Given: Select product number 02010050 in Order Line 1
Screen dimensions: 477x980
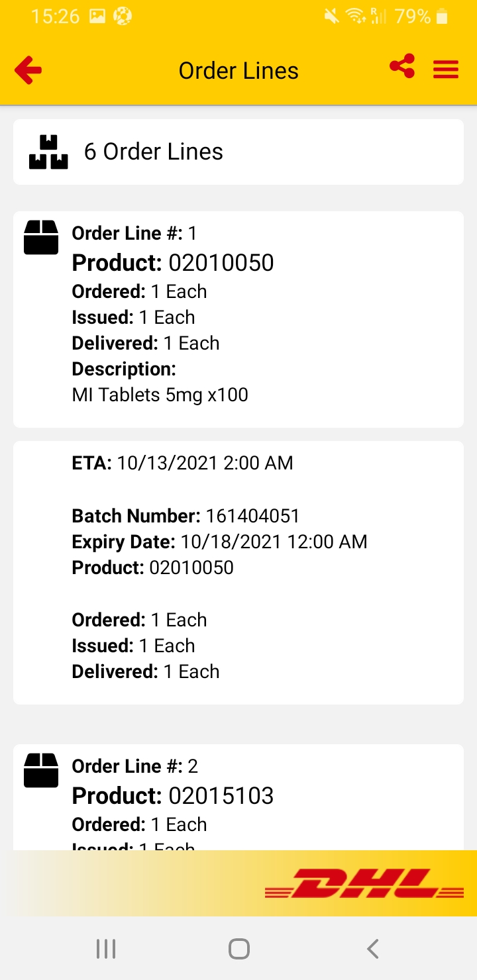Looking at the screenshot, I should point(221,263).
